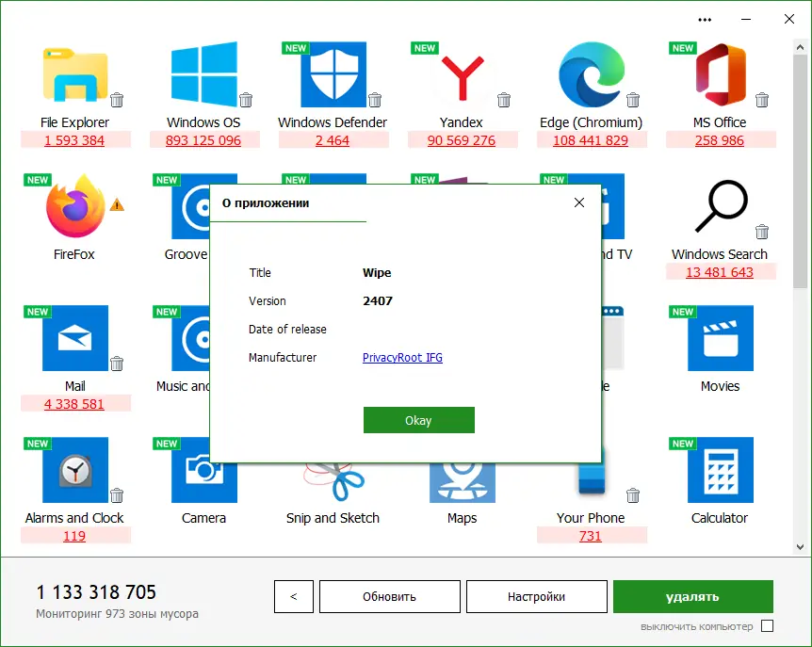
Task: Click the Обновить button
Action: [389, 596]
